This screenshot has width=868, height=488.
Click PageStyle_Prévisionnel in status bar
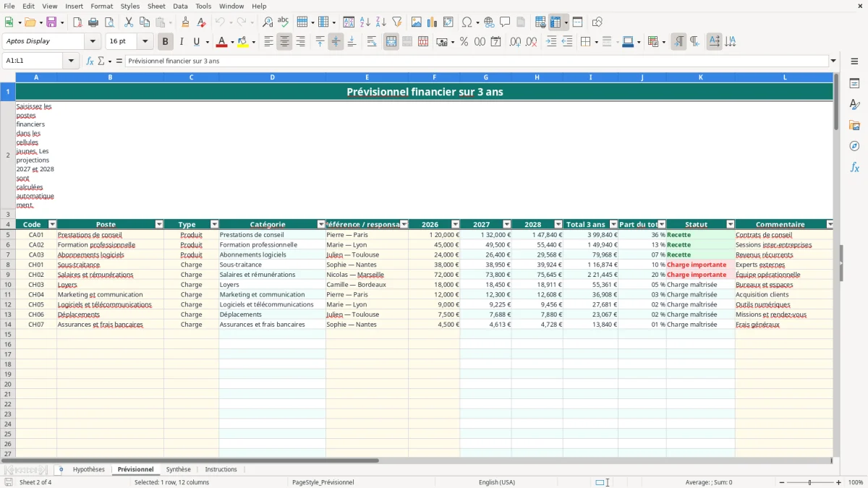[x=323, y=482]
